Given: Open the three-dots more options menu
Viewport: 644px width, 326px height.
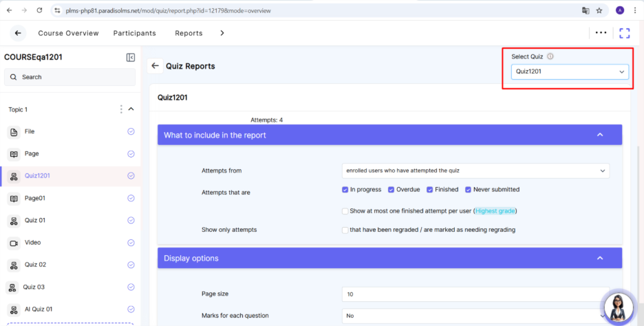Looking at the screenshot, I should pos(601,33).
